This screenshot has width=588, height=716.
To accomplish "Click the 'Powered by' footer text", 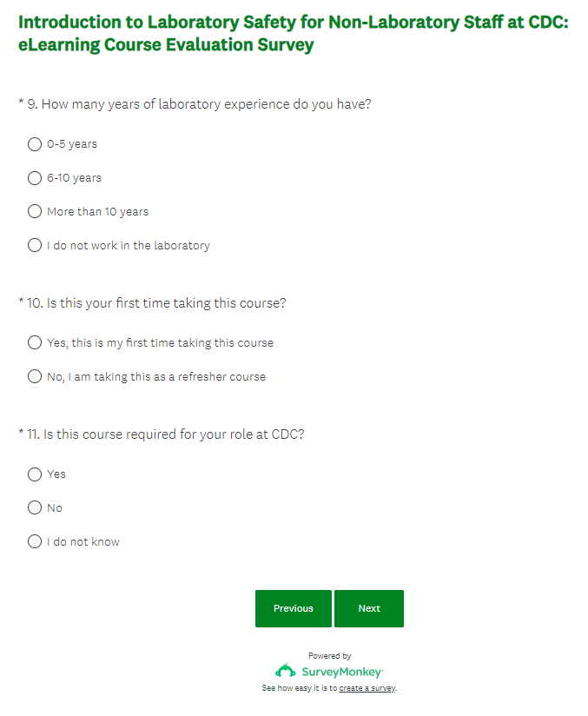I will coord(330,656).
